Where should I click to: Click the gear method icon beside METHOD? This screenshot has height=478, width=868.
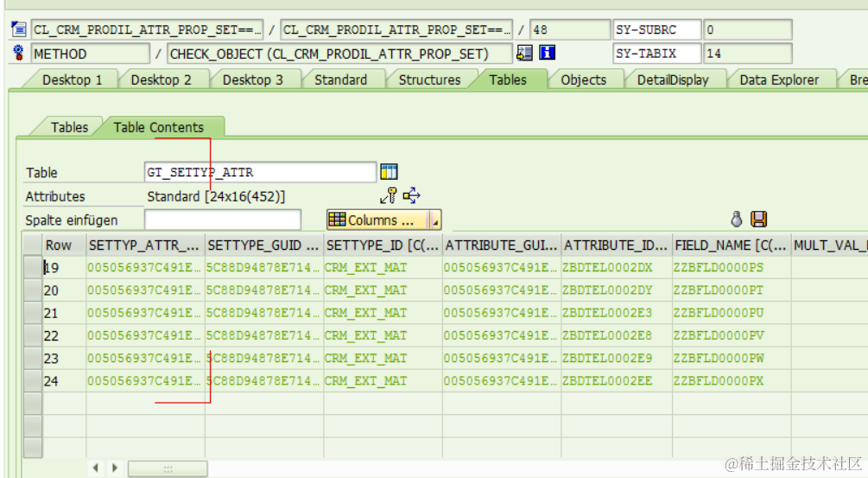(x=18, y=54)
